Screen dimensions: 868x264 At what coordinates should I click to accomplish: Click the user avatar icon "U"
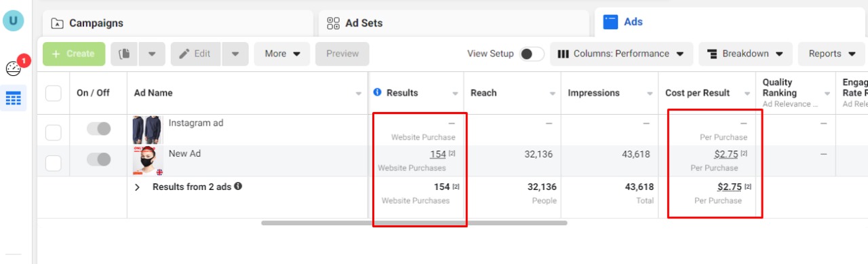pyautogui.click(x=14, y=20)
